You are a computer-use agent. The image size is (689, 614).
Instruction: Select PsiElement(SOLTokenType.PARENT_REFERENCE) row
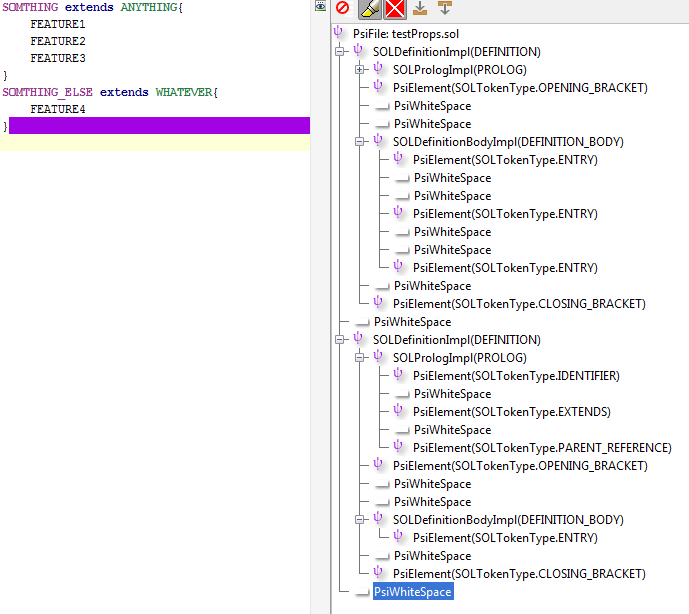pyautogui.click(x=542, y=448)
